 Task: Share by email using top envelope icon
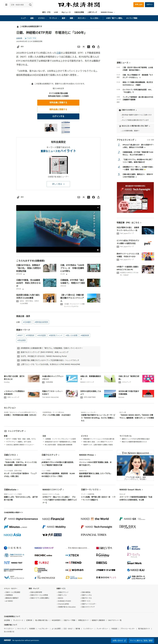click(x=79, y=47)
